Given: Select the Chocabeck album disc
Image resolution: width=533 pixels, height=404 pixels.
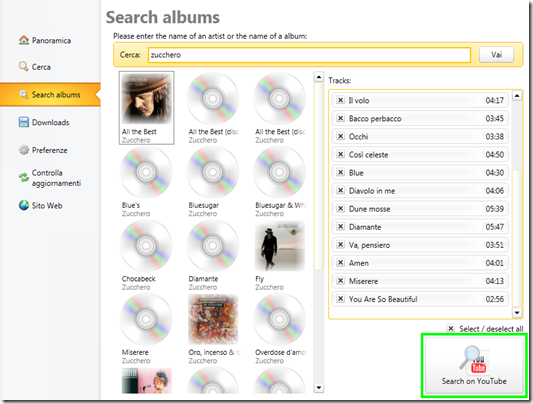Looking at the screenshot, I should (147, 246).
